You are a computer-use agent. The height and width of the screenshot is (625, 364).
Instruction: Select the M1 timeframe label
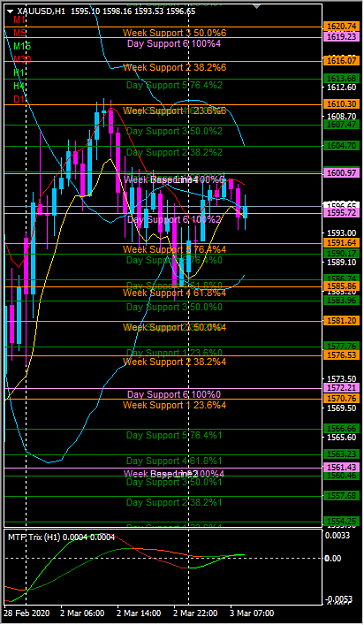click(19, 20)
